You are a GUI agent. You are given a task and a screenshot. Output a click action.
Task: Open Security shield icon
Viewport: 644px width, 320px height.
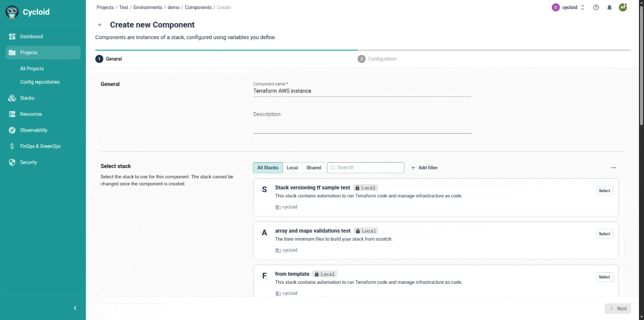coord(12,163)
